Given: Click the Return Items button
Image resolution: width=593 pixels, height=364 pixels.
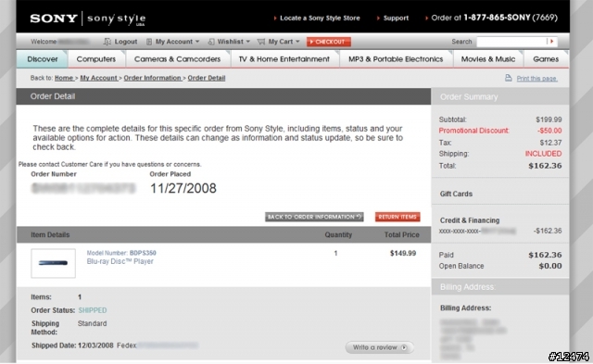Looking at the screenshot, I should pos(397,217).
